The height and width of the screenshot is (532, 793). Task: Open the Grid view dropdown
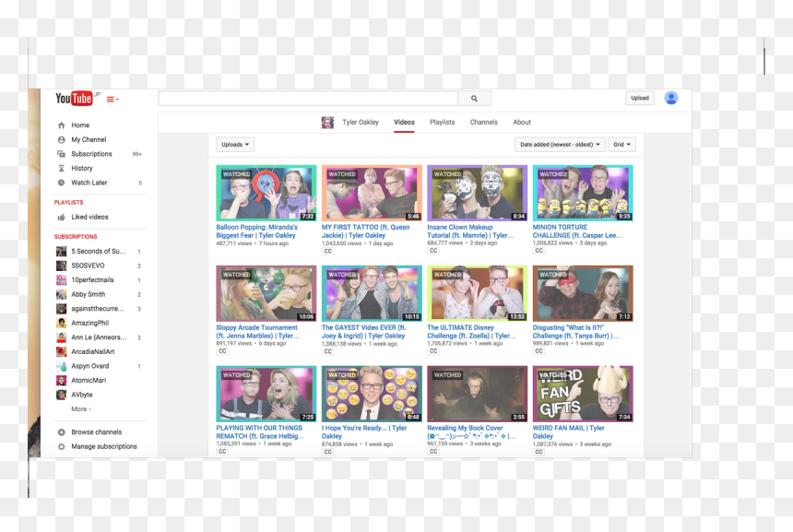(621, 145)
